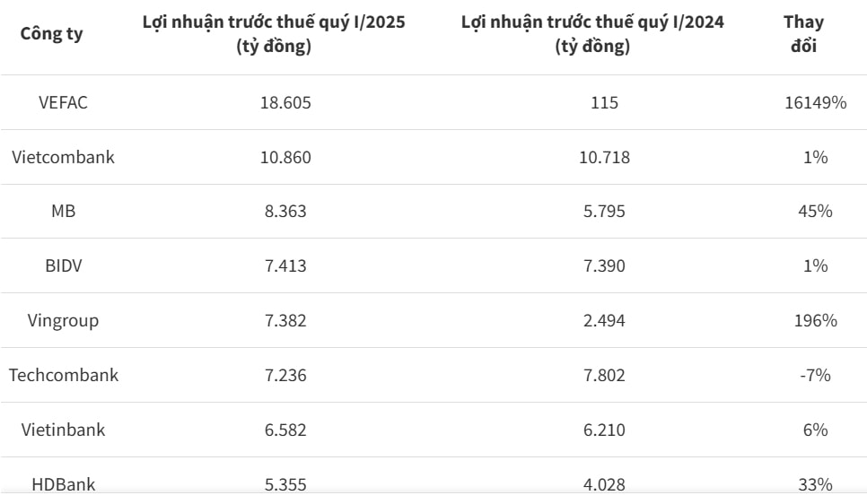Screen dimensions: 867x504
Task: Select the Thay đổi column header
Action: (x=803, y=34)
